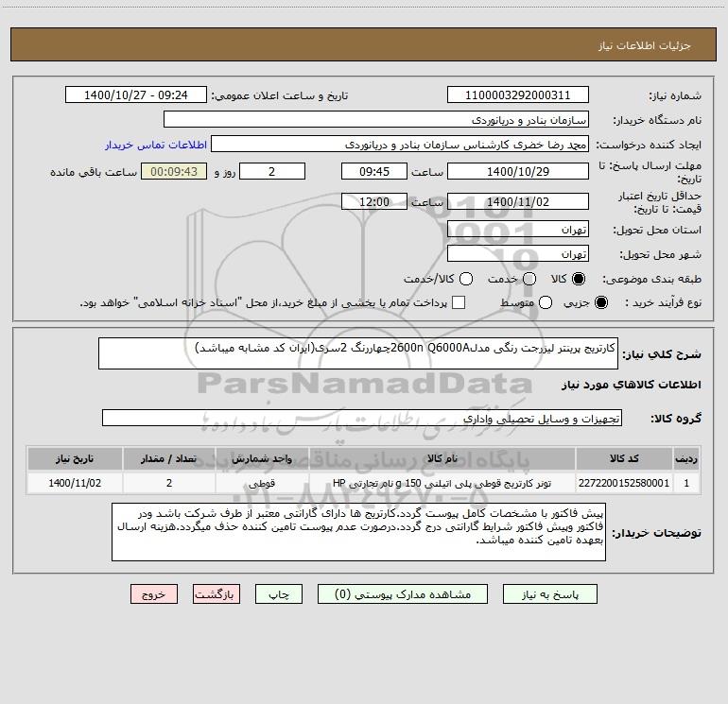Select the جزیی purchase type radio

601,302
